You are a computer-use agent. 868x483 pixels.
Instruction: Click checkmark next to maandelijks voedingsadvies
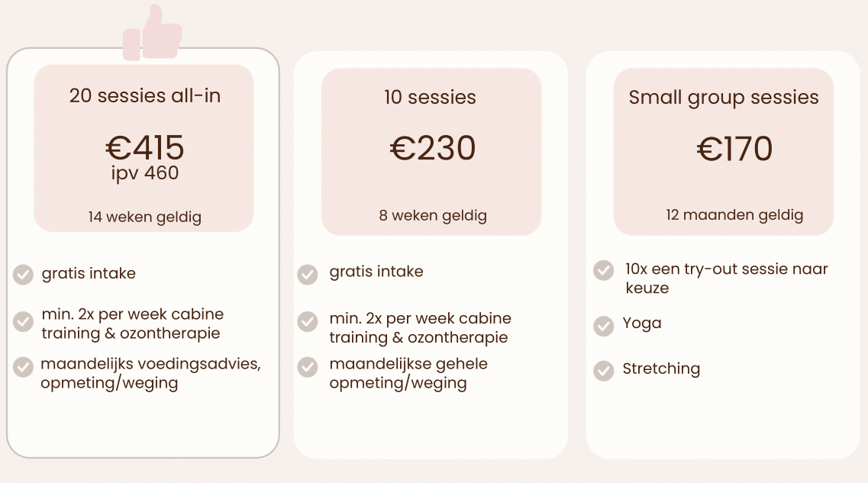click(x=23, y=366)
